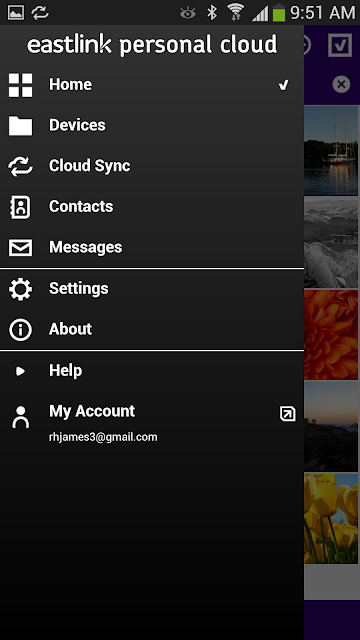Tap the My Account person icon
Image resolution: width=360 pixels, height=640 pixels.
tap(20, 417)
